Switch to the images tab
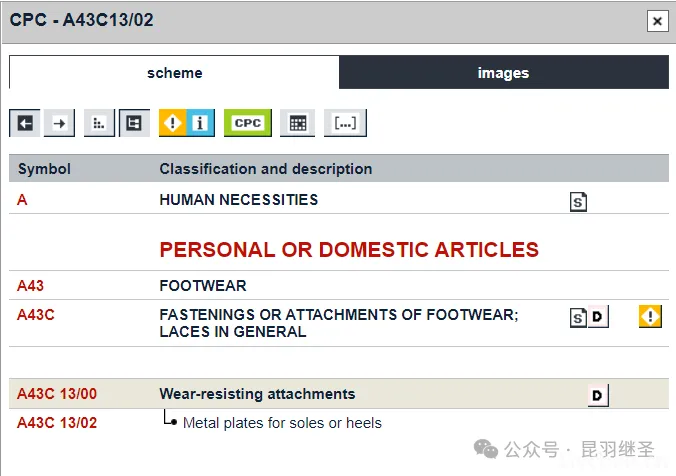The width and height of the screenshot is (676, 476). point(503,73)
